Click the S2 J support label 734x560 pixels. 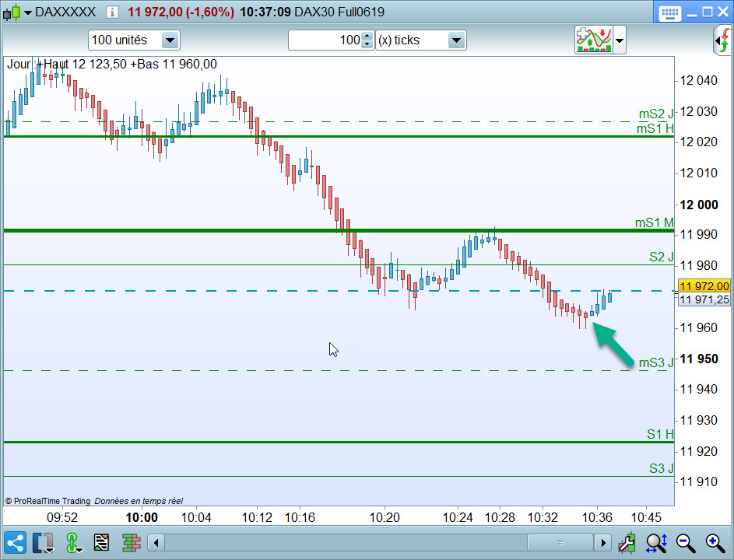661,257
